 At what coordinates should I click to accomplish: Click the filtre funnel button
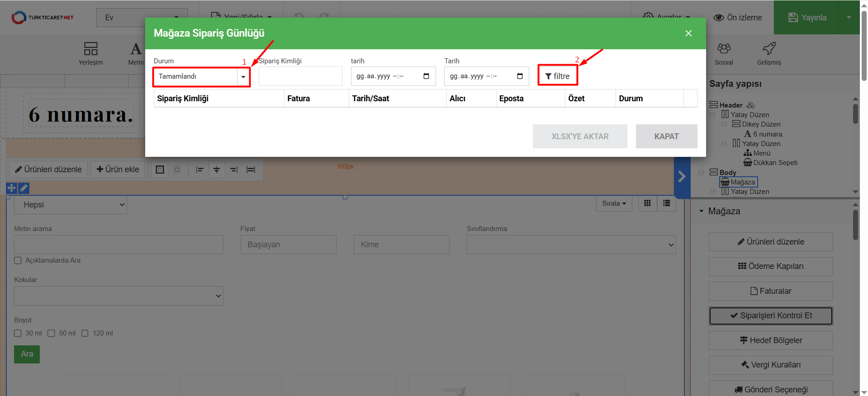[x=557, y=76]
